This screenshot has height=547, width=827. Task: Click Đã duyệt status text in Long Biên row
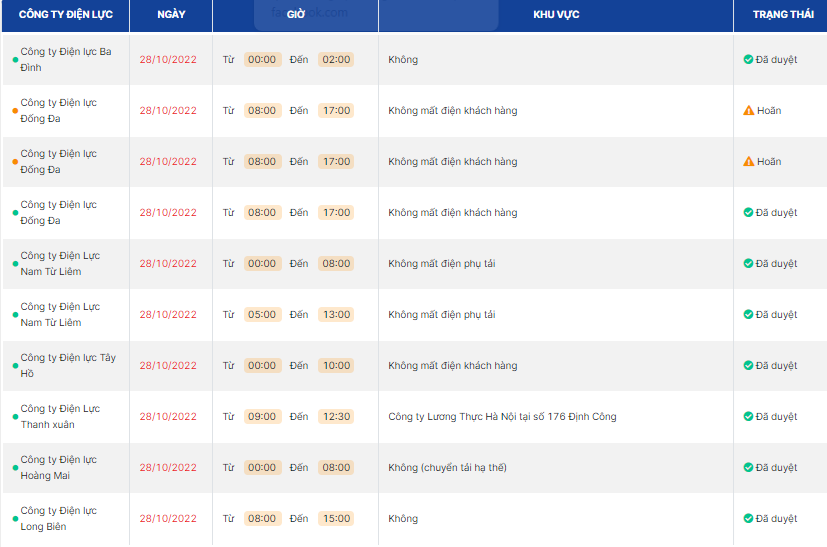click(776, 518)
